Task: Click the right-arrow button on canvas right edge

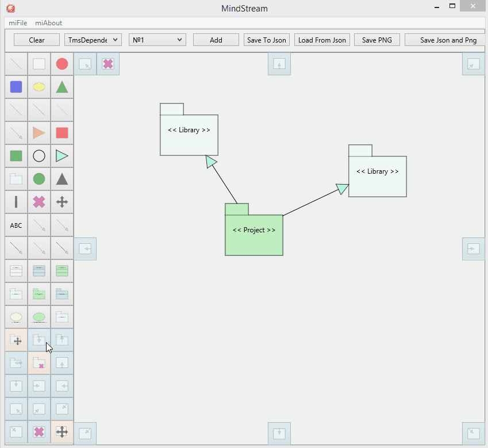Action: pos(474,249)
